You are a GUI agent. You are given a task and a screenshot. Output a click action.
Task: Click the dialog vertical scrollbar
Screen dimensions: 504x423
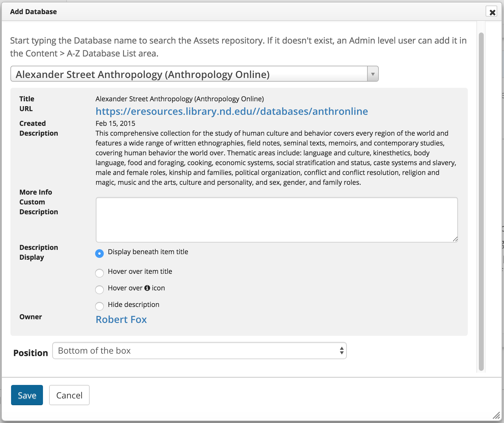pyautogui.click(x=481, y=202)
